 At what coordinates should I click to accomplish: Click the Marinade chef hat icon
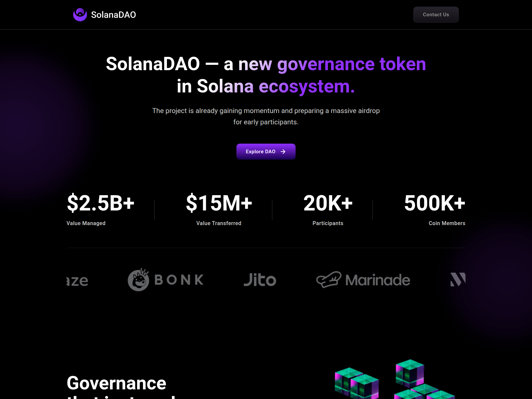(x=329, y=279)
